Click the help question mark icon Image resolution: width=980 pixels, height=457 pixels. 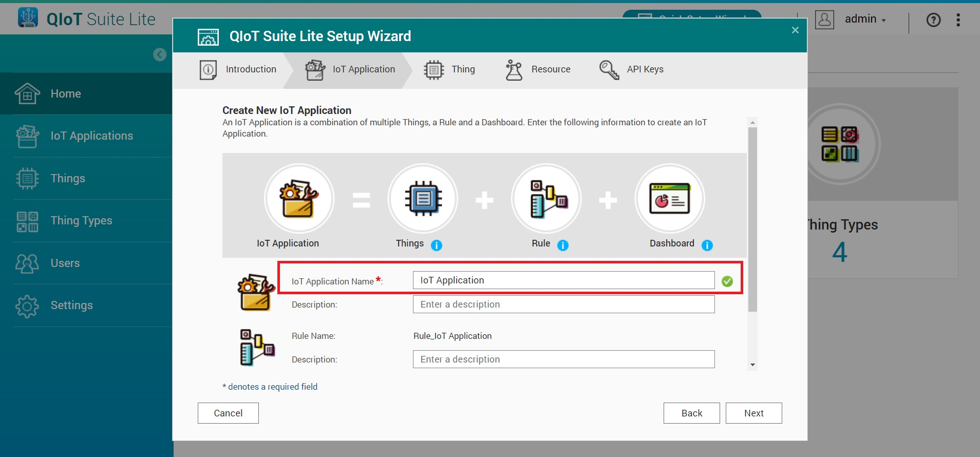933,20
